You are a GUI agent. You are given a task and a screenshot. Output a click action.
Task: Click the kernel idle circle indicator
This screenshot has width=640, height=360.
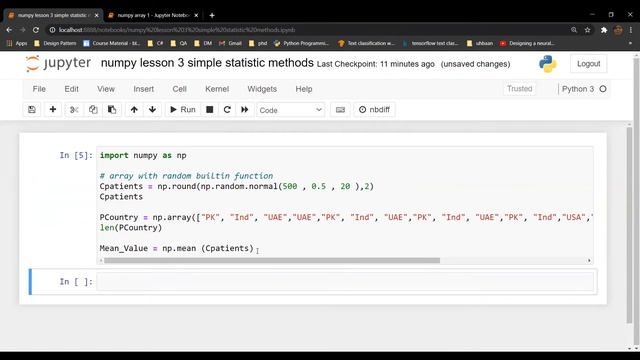point(603,89)
